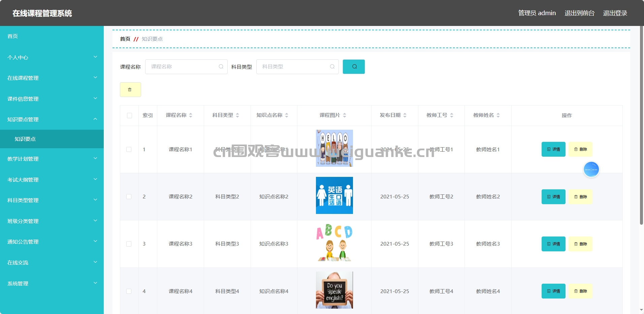Screen dimensions: 644x314
Task: Open the 'Do you speak english?' thumbnail
Action: coord(334,290)
